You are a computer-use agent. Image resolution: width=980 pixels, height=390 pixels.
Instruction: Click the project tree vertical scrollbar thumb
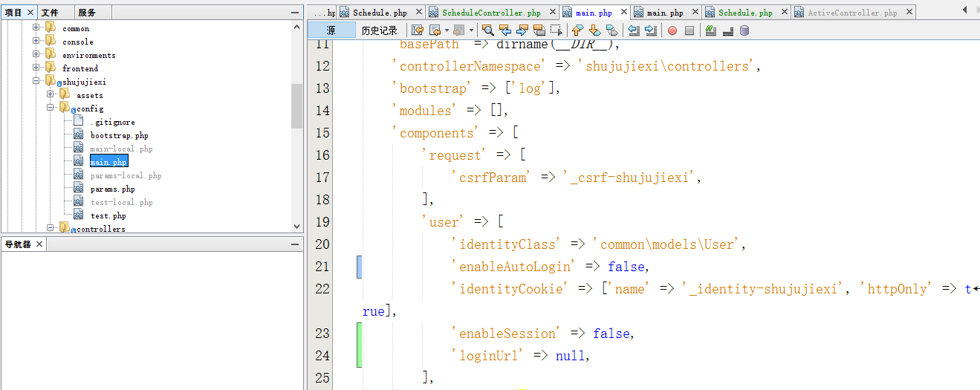(x=297, y=105)
